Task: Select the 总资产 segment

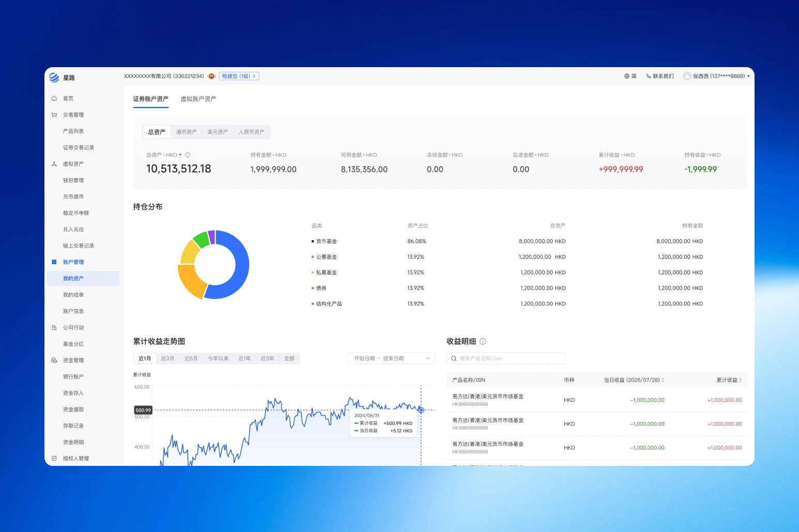Action: [157, 132]
